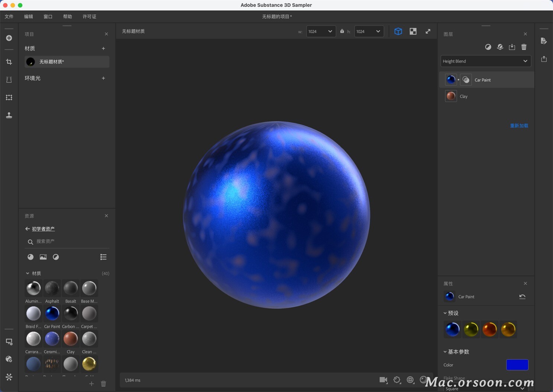This screenshot has width=553, height=392.
Task: Select the Car Paint material thumbnail in resources
Action: (52, 314)
